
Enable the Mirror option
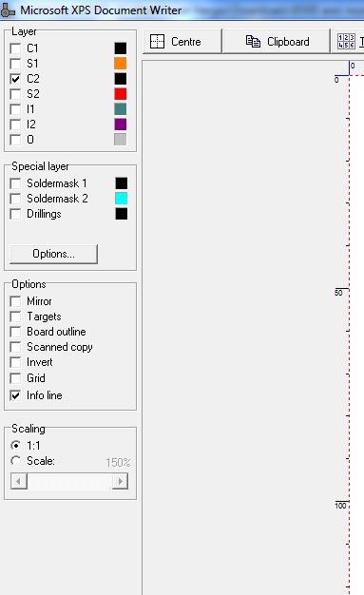(x=15, y=301)
